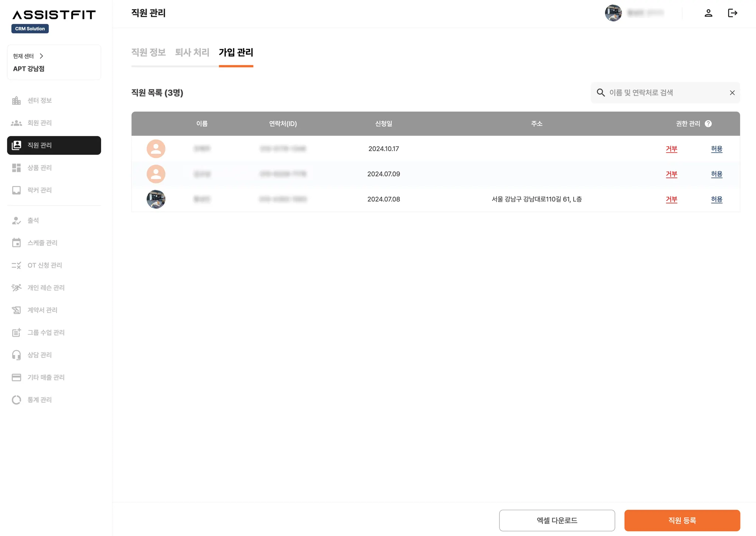The image size is (756, 536).
Task: Open 계약서 관리 in sidebar
Action: [x=42, y=310]
